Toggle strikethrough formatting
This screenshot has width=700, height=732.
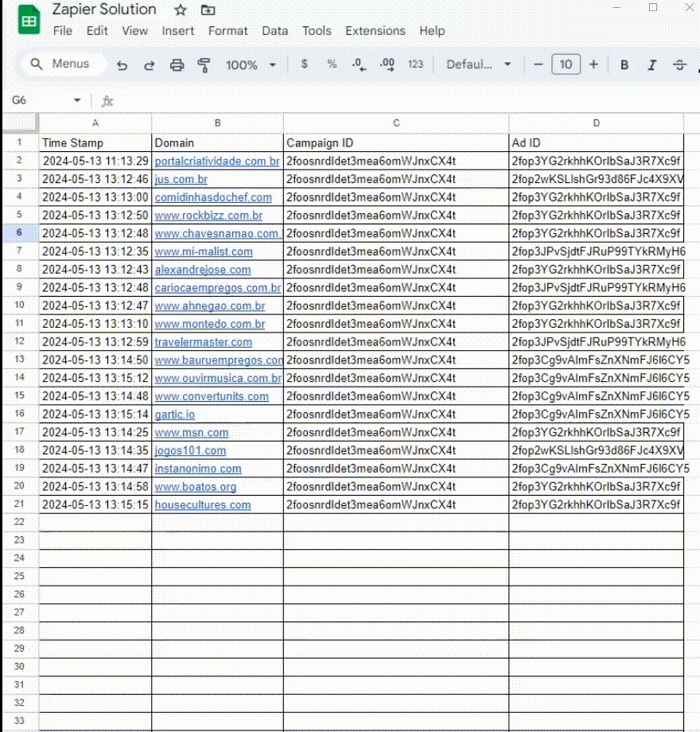(679, 65)
